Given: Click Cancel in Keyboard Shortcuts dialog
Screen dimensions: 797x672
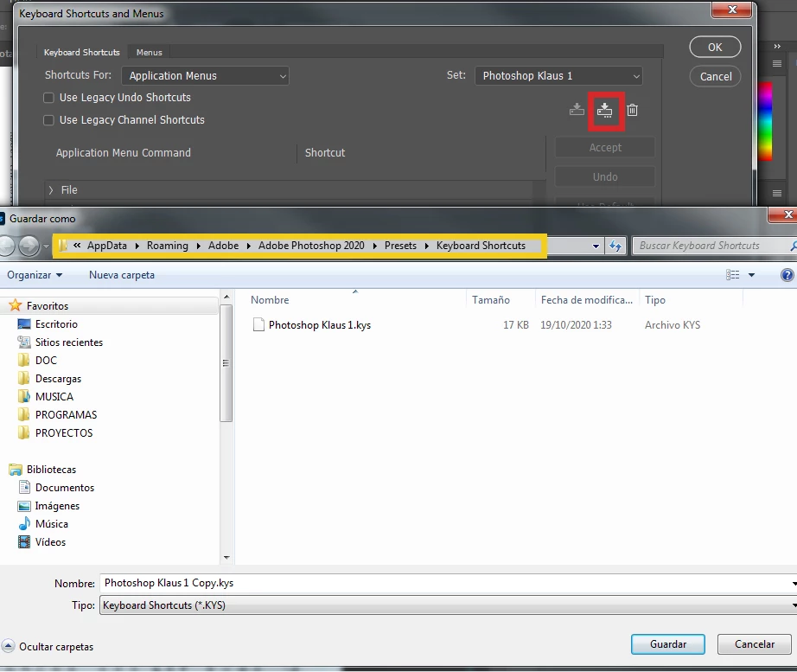Looking at the screenshot, I should [x=715, y=76].
